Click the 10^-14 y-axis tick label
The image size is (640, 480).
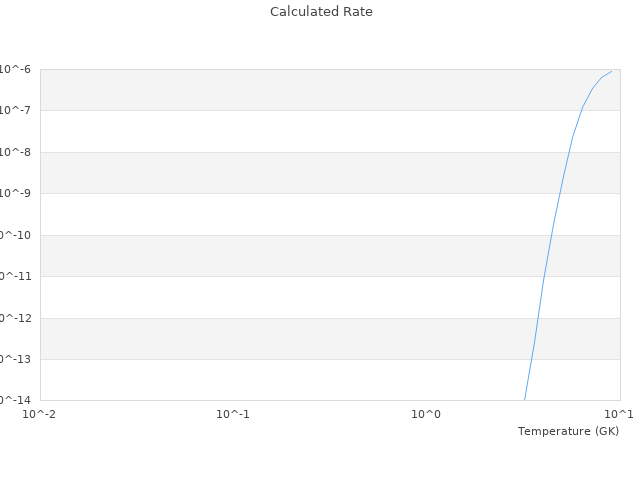(x=16, y=400)
